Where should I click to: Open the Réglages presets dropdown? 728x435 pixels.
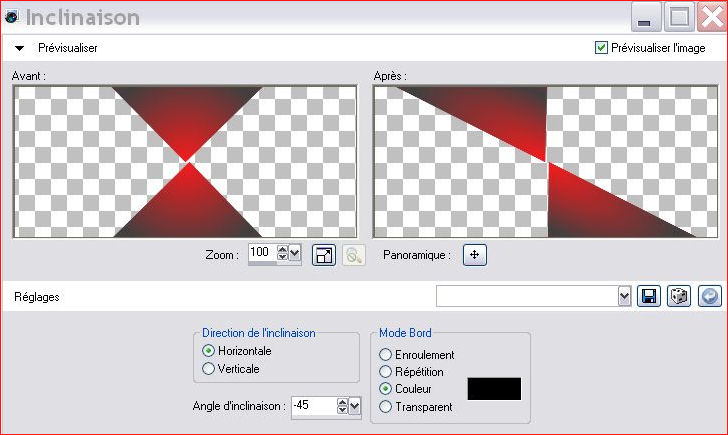[x=625, y=296]
